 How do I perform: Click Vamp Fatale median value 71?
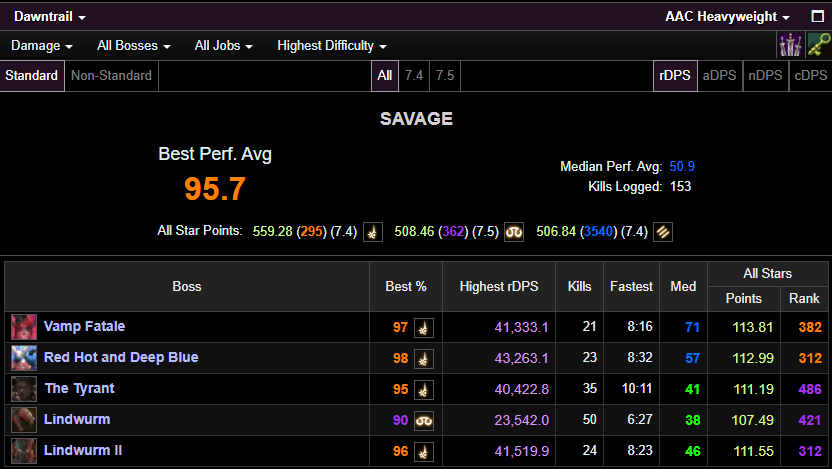(692, 327)
